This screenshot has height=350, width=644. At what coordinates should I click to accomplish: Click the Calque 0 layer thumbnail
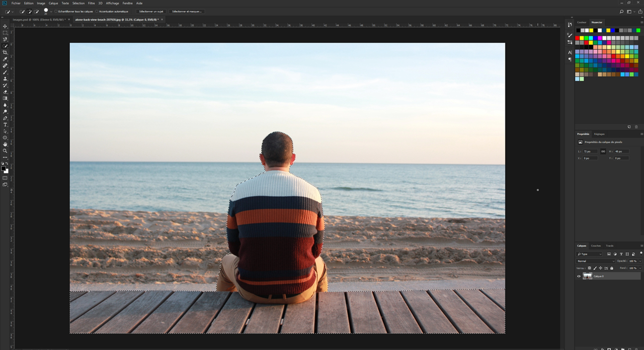(587, 276)
